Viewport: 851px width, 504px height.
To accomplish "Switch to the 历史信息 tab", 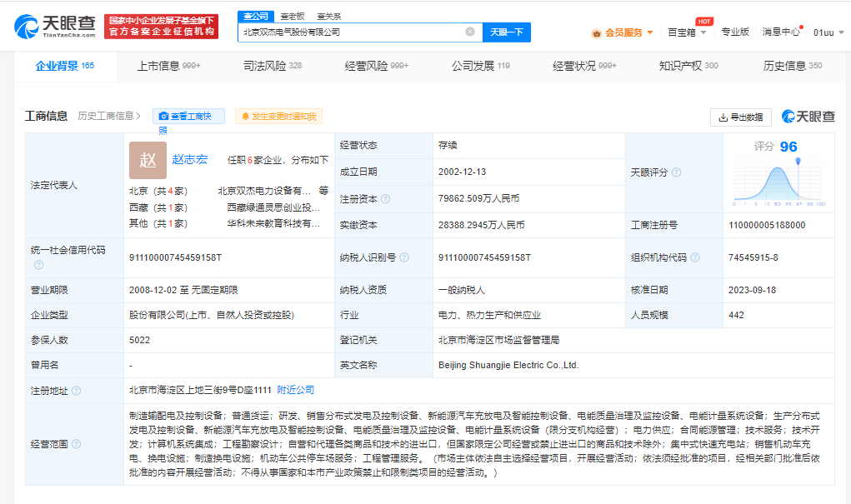I will pyautogui.click(x=793, y=66).
